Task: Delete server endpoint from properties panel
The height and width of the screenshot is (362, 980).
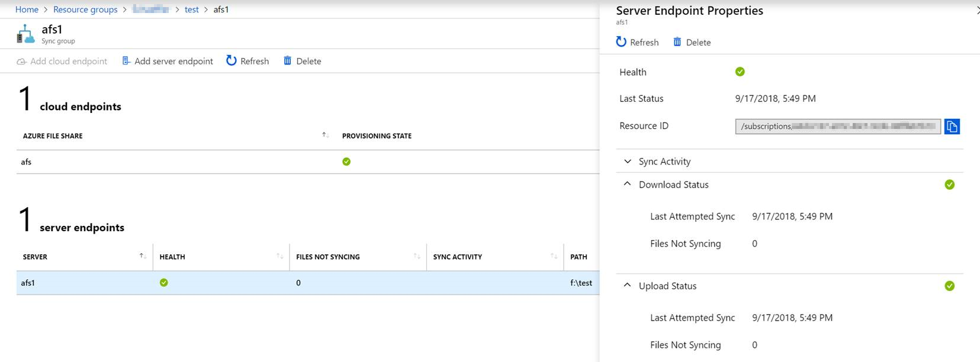Action: coord(692,42)
